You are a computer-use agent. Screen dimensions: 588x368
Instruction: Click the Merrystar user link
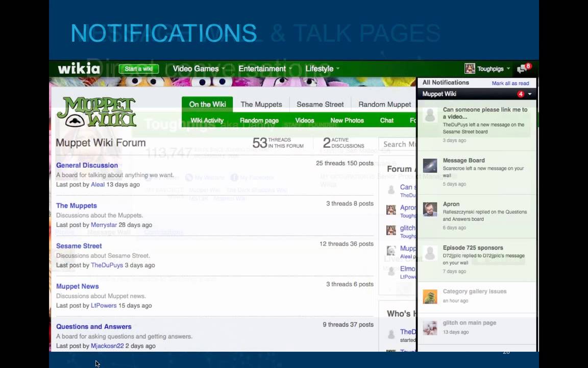[x=104, y=225]
